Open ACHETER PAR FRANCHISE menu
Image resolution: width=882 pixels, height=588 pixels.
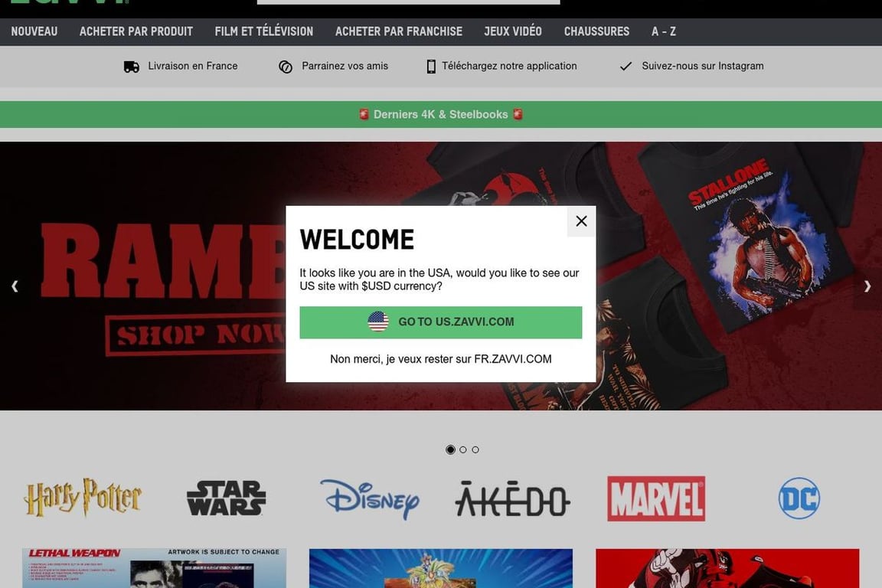(x=399, y=31)
